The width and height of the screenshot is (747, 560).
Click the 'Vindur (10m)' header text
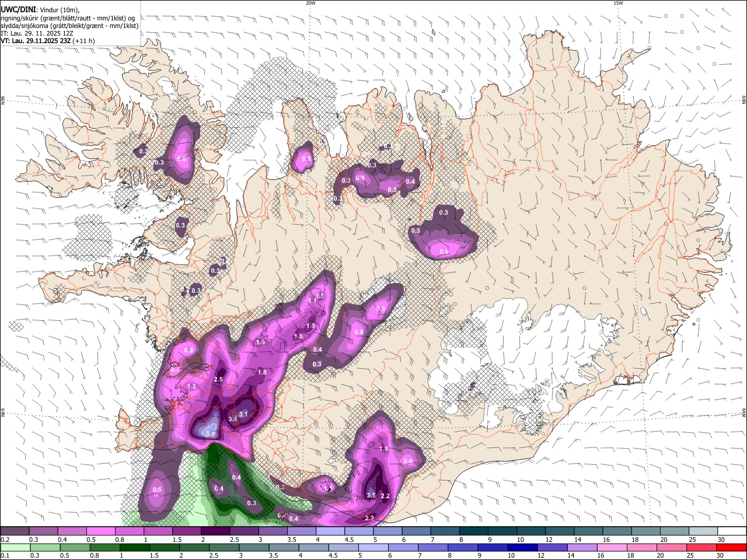tap(58, 10)
